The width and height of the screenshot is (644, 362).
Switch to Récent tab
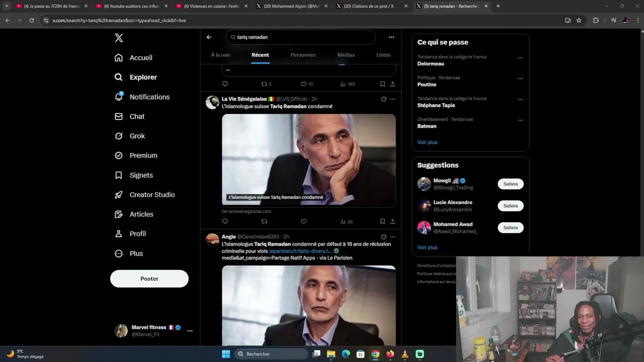(260, 55)
